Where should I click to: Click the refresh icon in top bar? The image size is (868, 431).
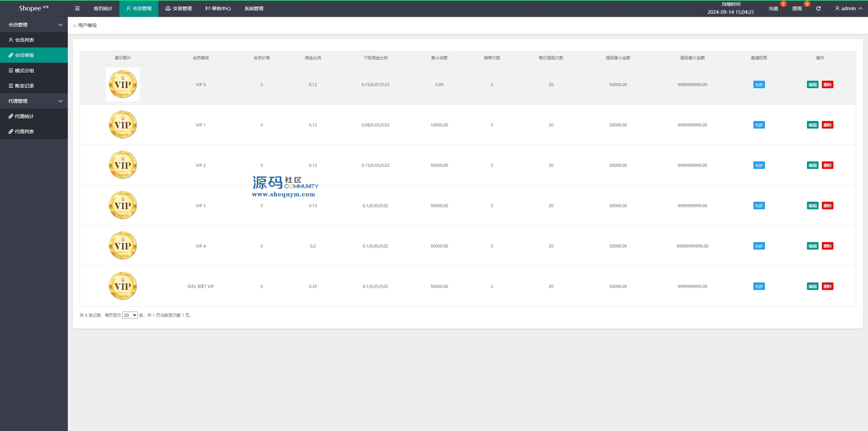coord(818,8)
